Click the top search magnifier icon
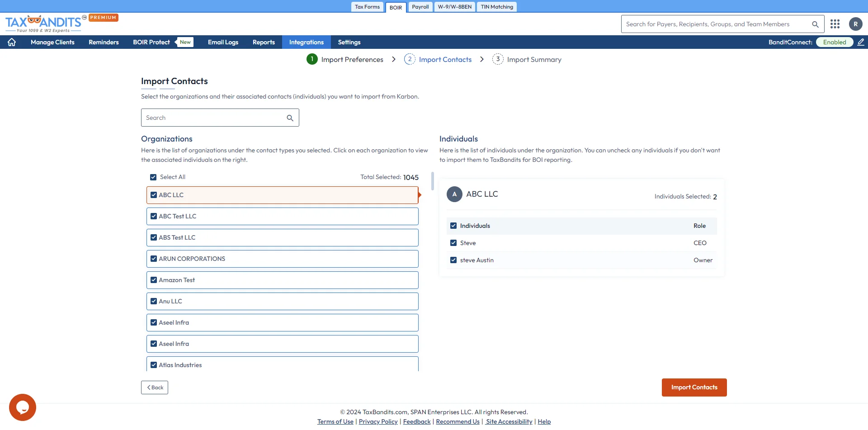 tap(815, 24)
